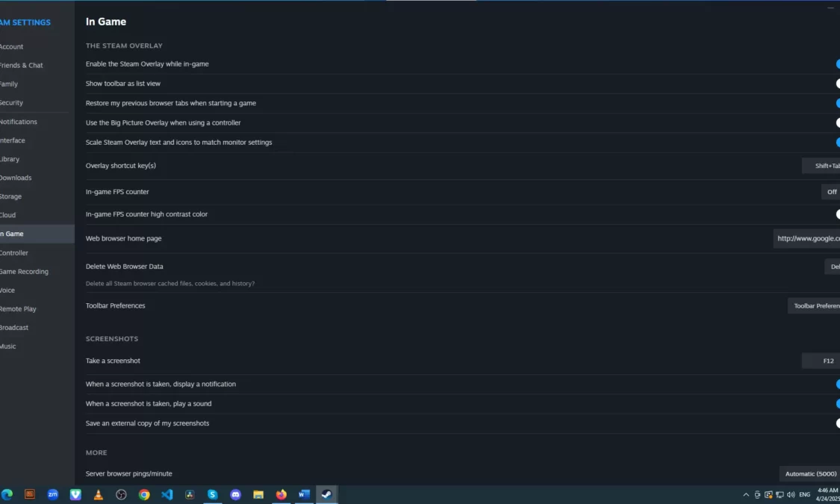Toggle Enable the Steam Overlay while in-game
The image size is (840, 504).
pyautogui.click(x=837, y=63)
